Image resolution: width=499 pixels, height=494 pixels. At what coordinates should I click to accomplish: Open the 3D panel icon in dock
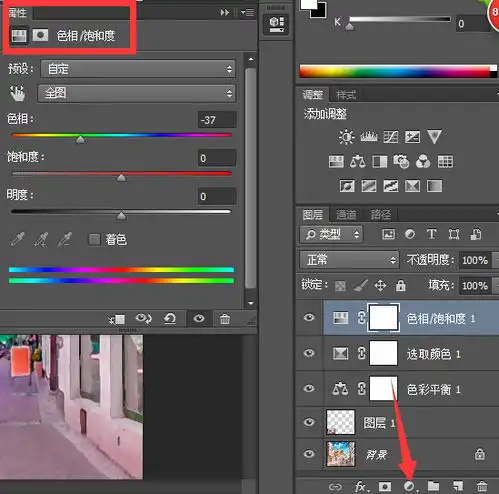[276, 24]
